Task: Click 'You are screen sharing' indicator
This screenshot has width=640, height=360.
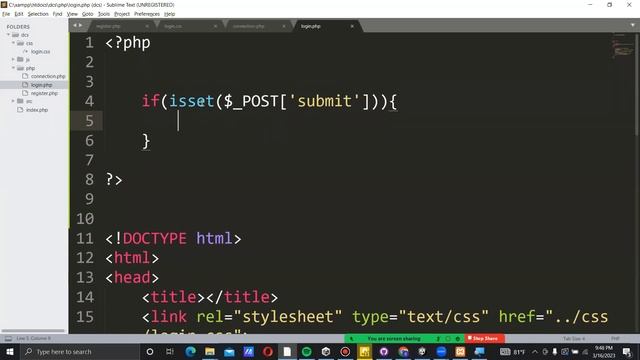Action: tap(393, 339)
